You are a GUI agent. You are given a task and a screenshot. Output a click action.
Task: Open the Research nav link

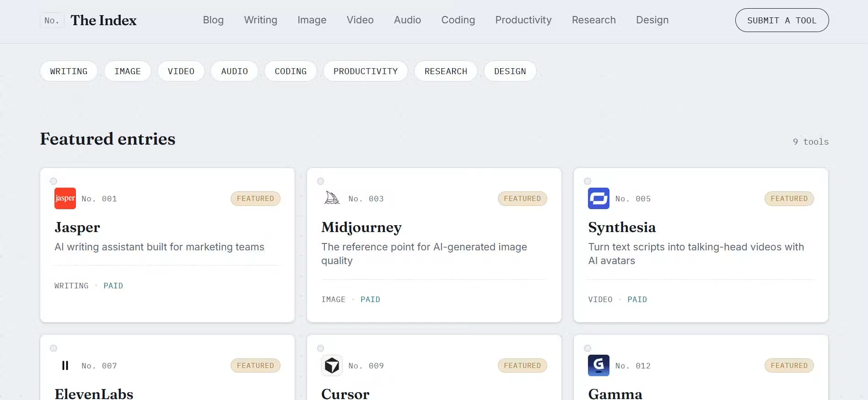pyautogui.click(x=593, y=20)
